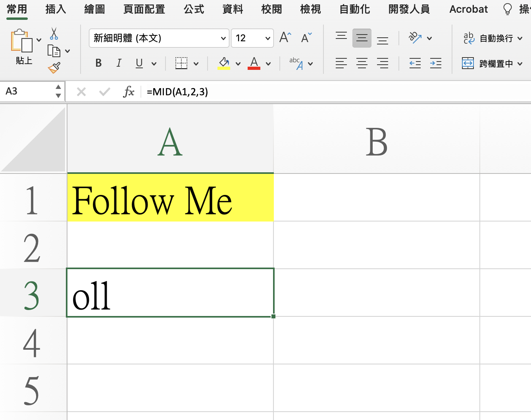The height and width of the screenshot is (420, 531).
Task: Toggle italic formatting
Action: pyautogui.click(x=119, y=63)
